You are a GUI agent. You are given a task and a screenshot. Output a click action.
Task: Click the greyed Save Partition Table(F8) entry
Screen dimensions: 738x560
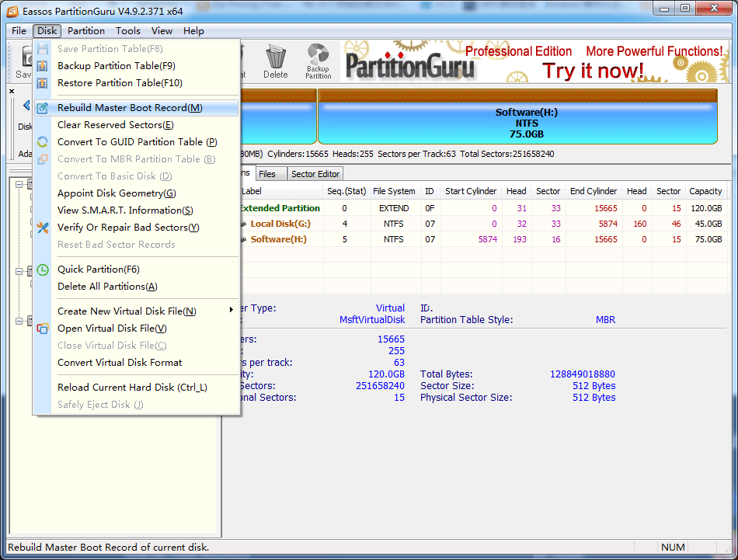(x=110, y=49)
